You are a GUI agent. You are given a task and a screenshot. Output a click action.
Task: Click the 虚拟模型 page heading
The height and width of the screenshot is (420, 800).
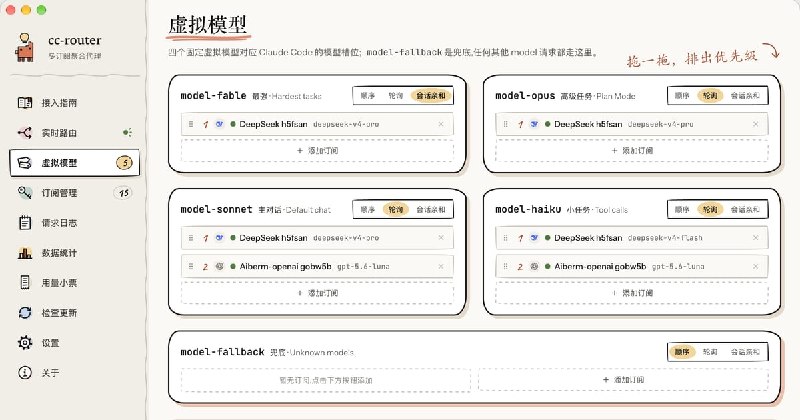208,24
